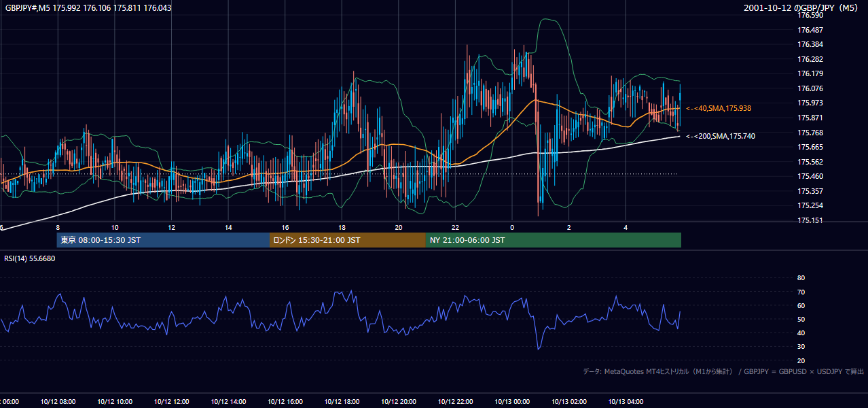Screen dimensions: 868x408
Task: Click the 10/12 10:00 time axis label
Action: (115, 402)
